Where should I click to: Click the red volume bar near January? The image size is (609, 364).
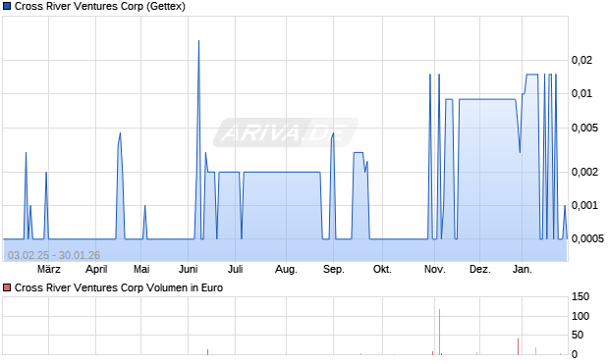[x=518, y=346]
